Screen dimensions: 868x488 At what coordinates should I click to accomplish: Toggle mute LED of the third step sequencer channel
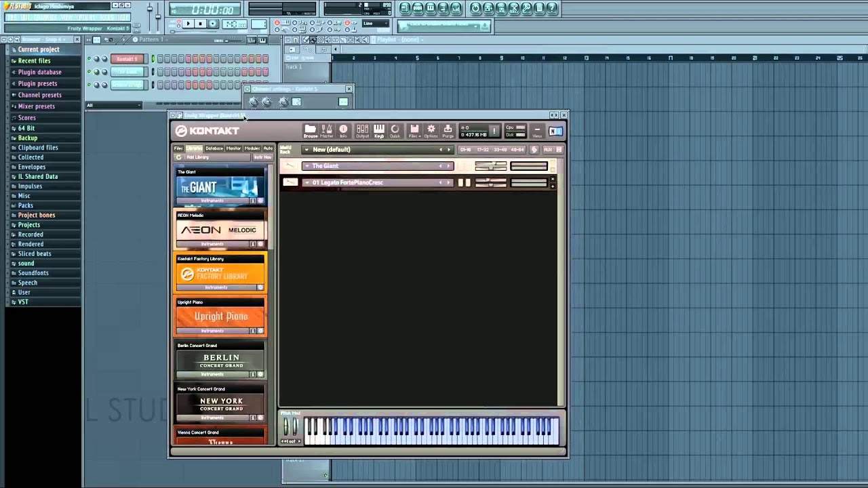point(89,85)
